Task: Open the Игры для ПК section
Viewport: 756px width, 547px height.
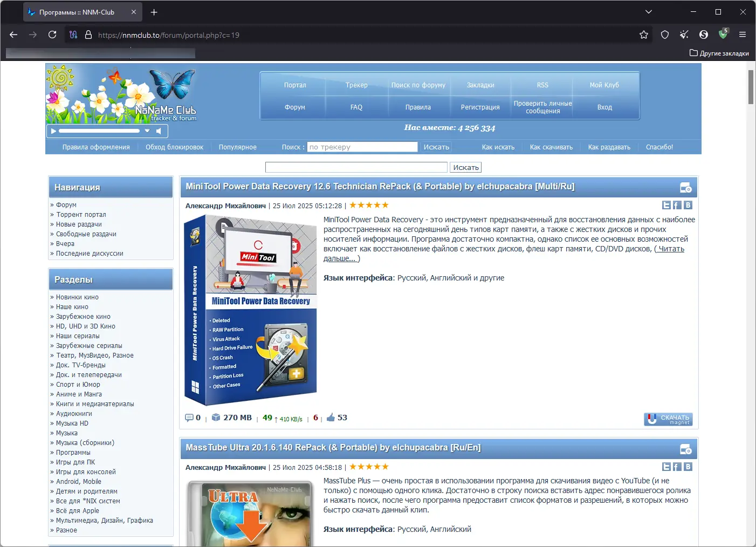Action: [x=75, y=462]
